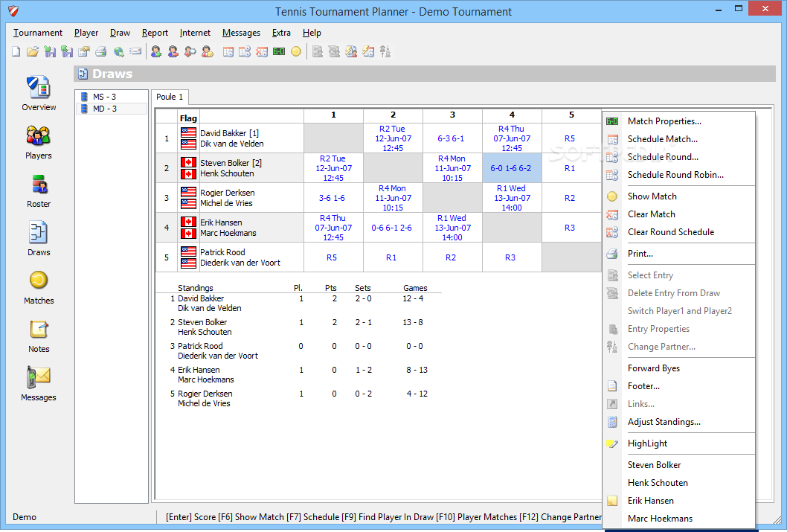The width and height of the screenshot is (787, 532).
Task: Click the player matches toolbar icon
Action: coord(208,51)
